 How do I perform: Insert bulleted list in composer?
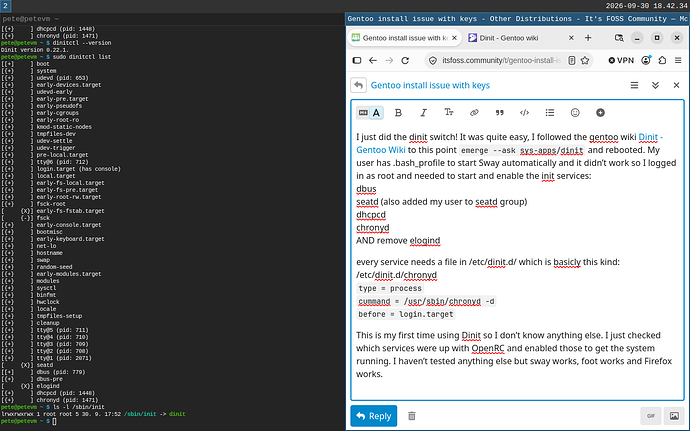550,113
